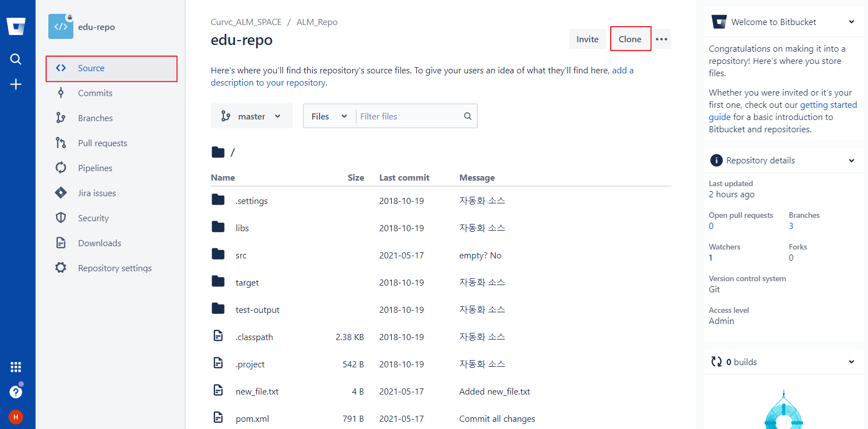Image resolution: width=868 pixels, height=429 pixels.
Task: Open Pipelines from the sidebar
Action: [95, 168]
